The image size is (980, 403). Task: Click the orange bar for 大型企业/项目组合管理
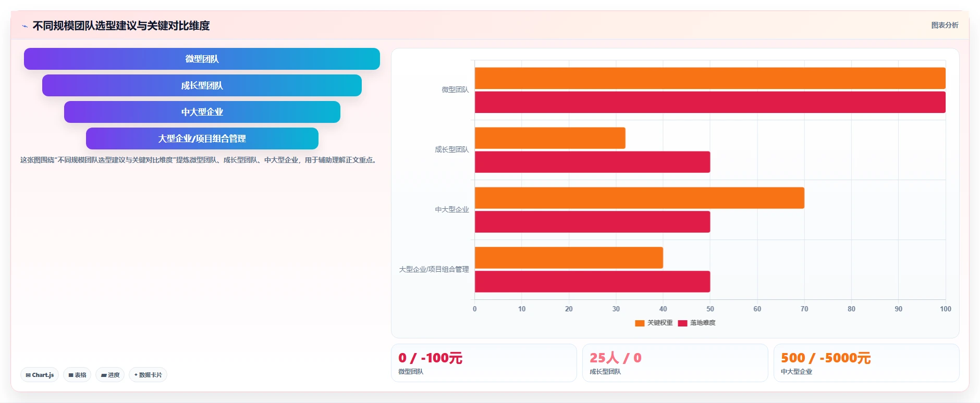coord(569,258)
